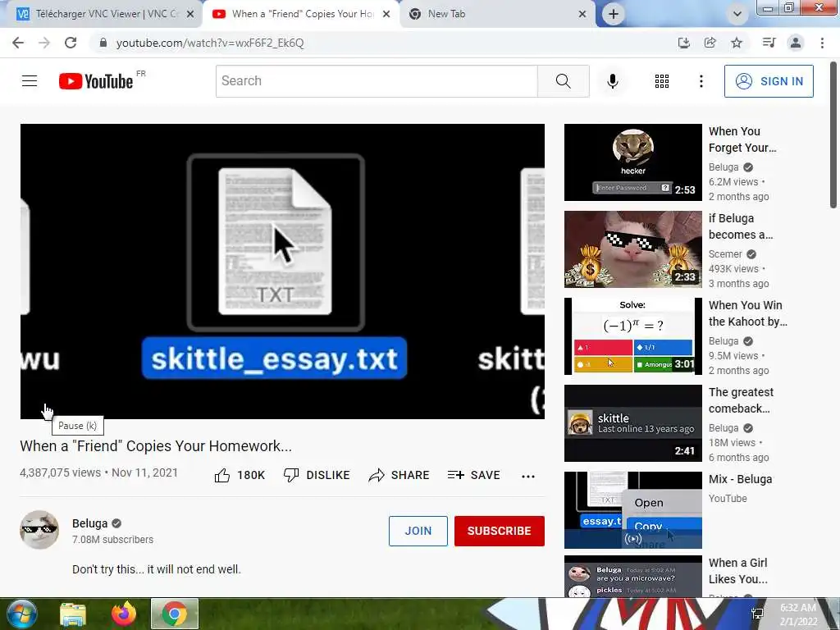Image resolution: width=840 pixels, height=630 pixels.
Task: Open the media control icon in Chrome toolbar
Action: [769, 43]
